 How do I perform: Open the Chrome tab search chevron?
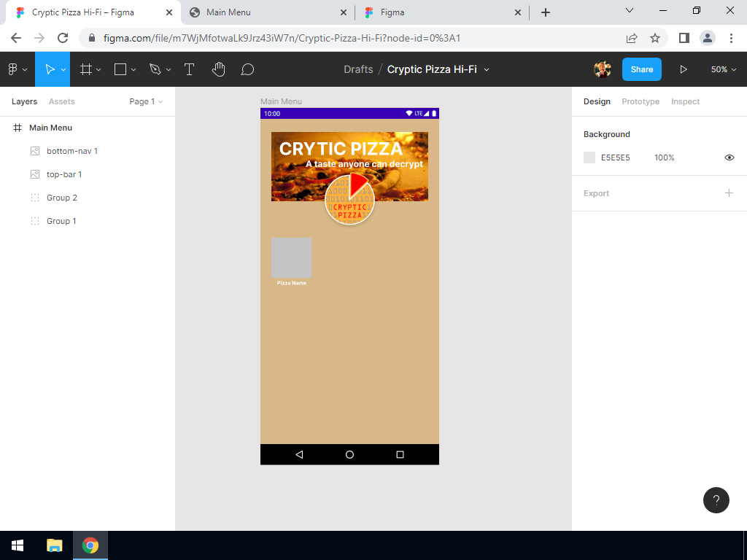pyautogui.click(x=630, y=10)
